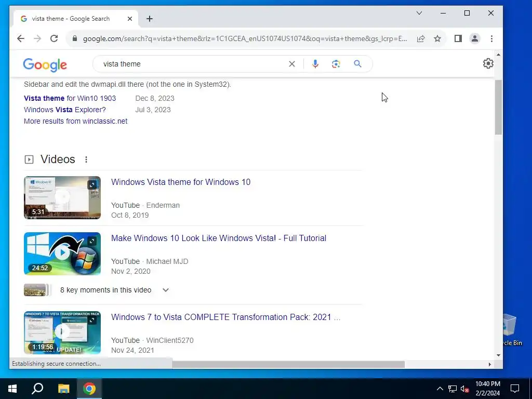Open the clock showing 10:40 PM
Image resolution: width=532 pixels, height=399 pixels.
pos(487,389)
